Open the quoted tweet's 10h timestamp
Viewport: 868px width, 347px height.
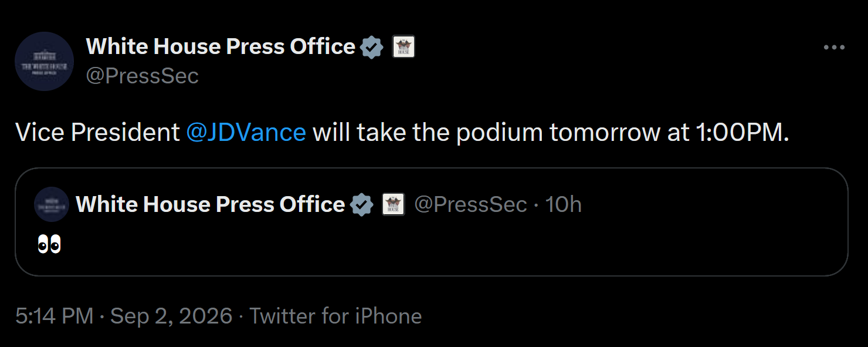tap(564, 204)
